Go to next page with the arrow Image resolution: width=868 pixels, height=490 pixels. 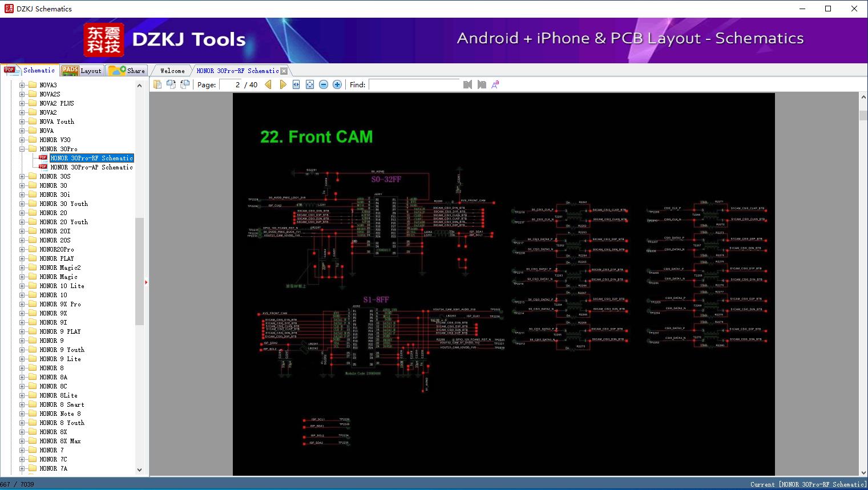(x=282, y=84)
